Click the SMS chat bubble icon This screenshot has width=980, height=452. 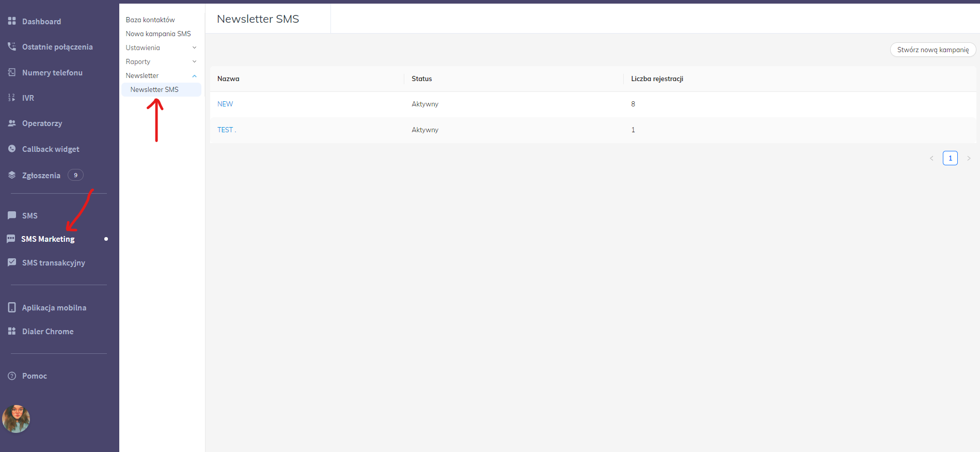[x=12, y=215]
